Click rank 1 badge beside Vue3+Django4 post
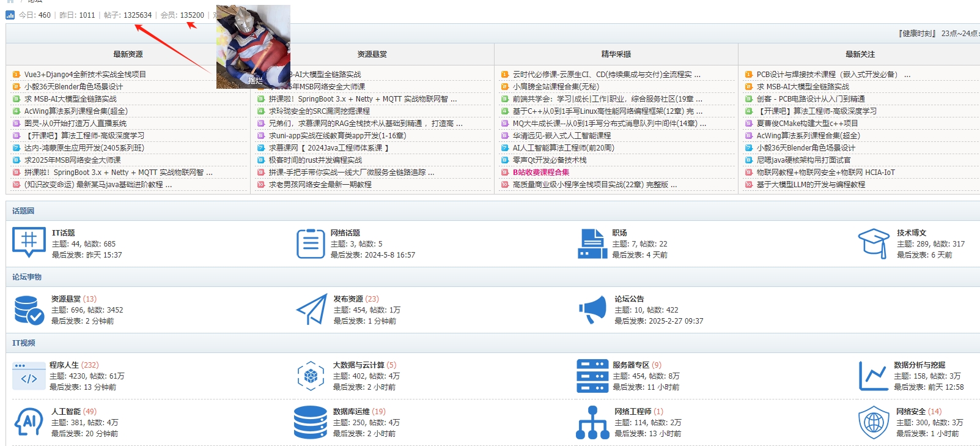 [x=17, y=74]
